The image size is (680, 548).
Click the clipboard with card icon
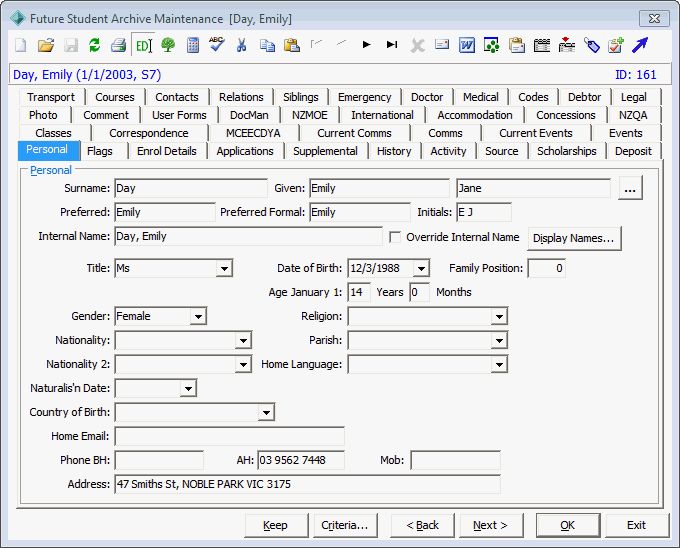click(517, 45)
